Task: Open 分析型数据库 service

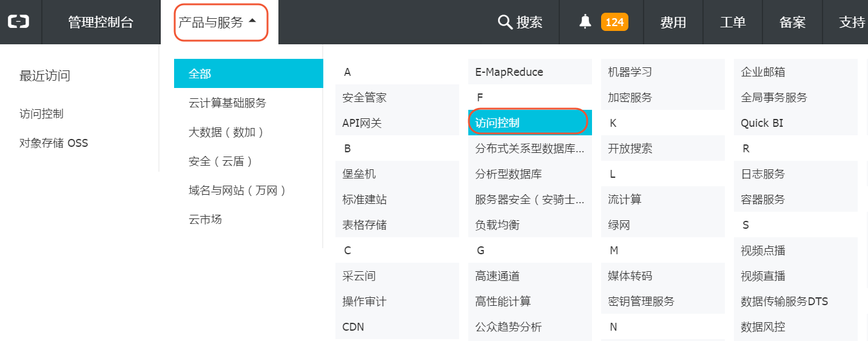Action: point(530,174)
